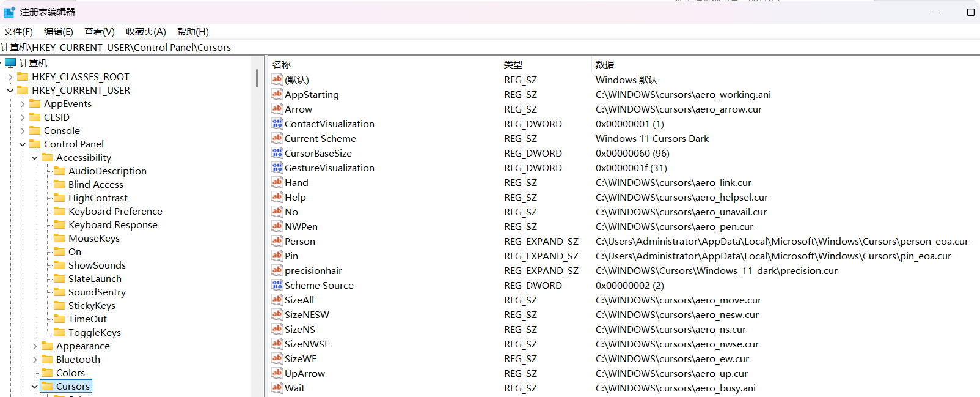Collapse the Accessibility key
This screenshot has height=397, width=980.
click(x=35, y=158)
